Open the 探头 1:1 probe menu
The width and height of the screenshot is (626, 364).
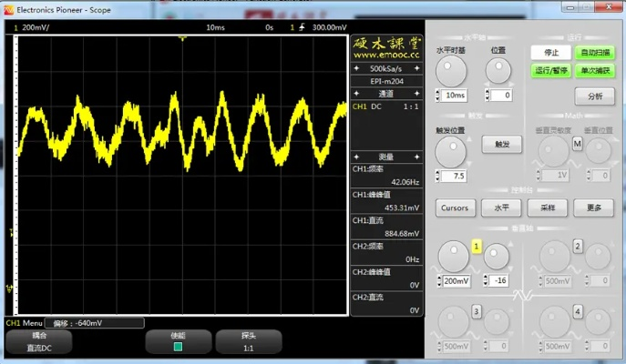click(248, 342)
